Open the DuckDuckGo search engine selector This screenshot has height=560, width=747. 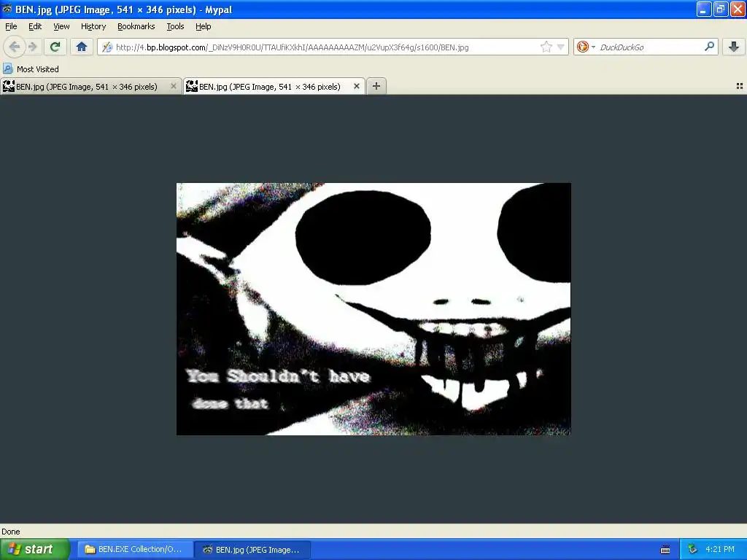pos(586,47)
